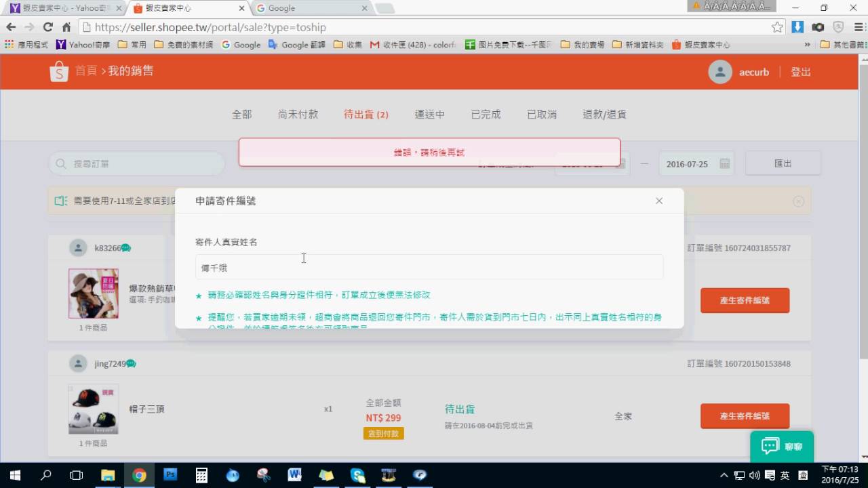Open the 其他書籤 bookmarks folder
Viewport: 868px width, 488px height.
(844, 45)
